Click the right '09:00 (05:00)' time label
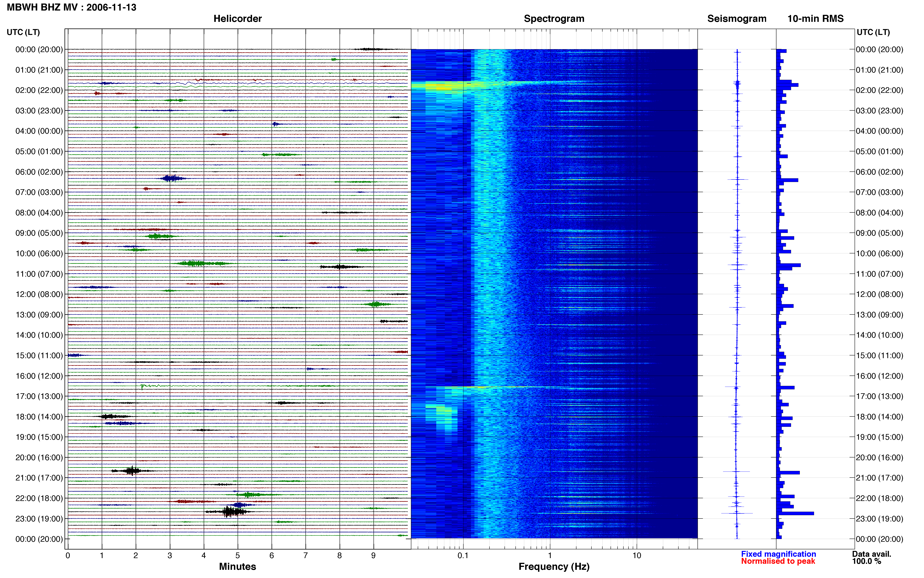Image resolution: width=924 pixels, height=578 pixels. [879, 233]
